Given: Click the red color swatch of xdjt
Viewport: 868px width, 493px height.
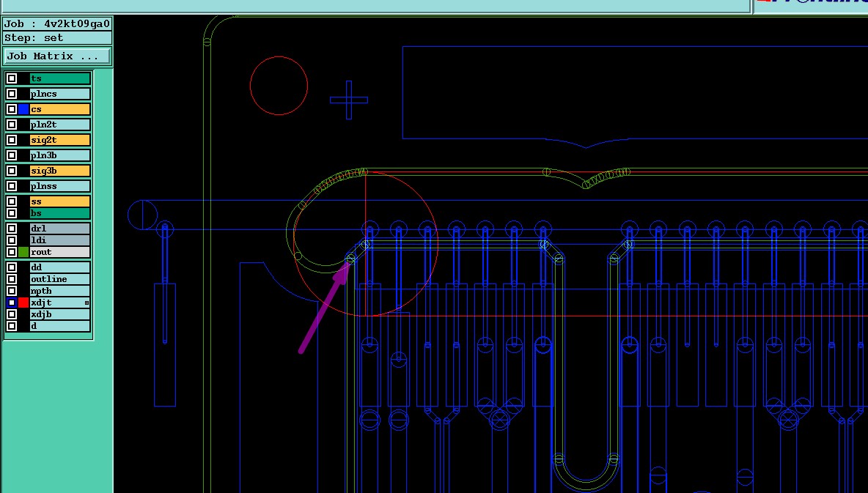Looking at the screenshot, I should click(23, 303).
